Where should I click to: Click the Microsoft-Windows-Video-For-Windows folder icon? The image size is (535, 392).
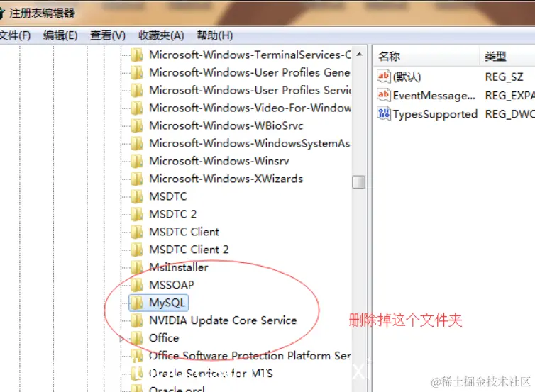click(137, 108)
